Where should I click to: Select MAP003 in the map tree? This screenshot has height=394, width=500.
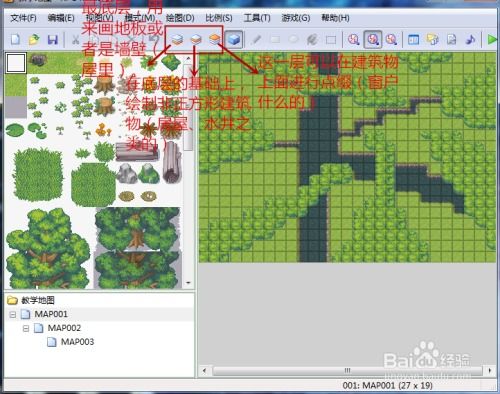pos(77,342)
